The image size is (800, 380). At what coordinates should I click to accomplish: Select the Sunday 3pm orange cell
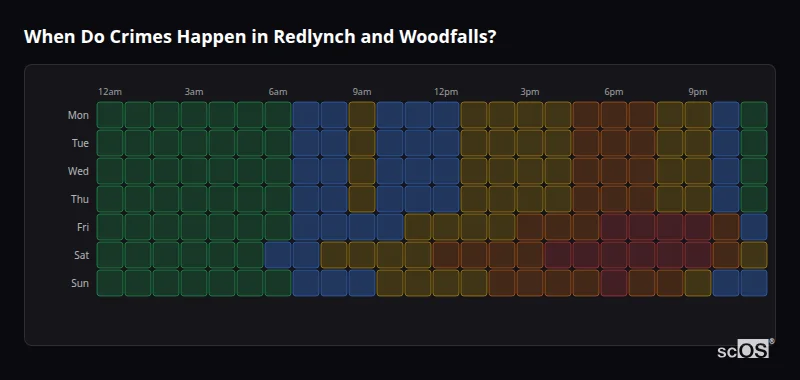530,283
